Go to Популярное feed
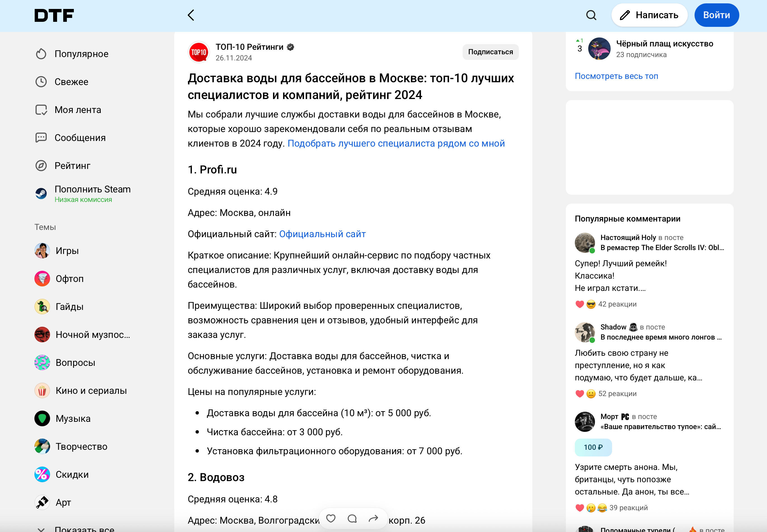 [x=81, y=54]
